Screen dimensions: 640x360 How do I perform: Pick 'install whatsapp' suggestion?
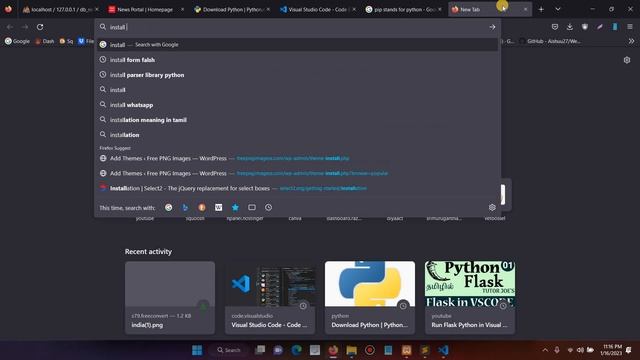coord(297,105)
